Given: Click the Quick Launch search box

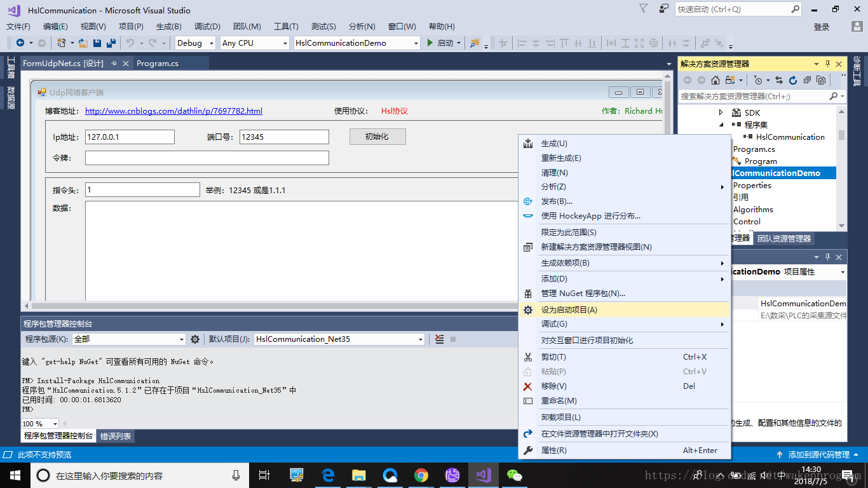Looking at the screenshot, I should point(738,9).
